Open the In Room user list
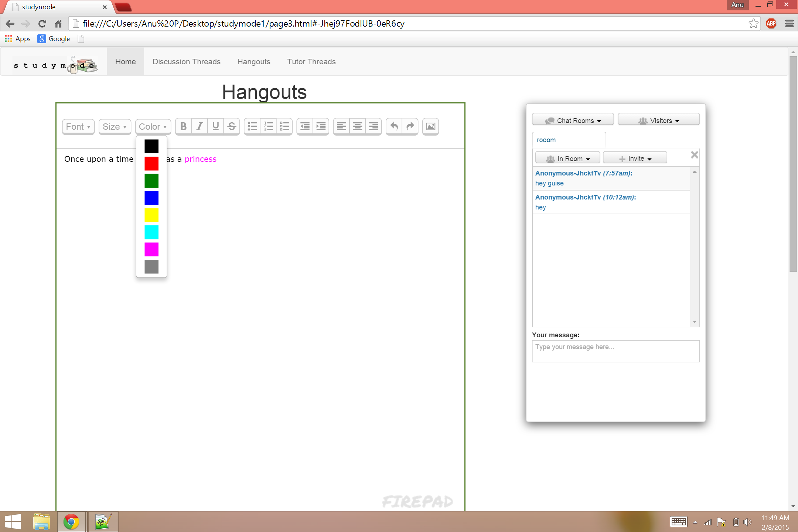Image resolution: width=798 pixels, height=532 pixels. pyautogui.click(x=567, y=158)
